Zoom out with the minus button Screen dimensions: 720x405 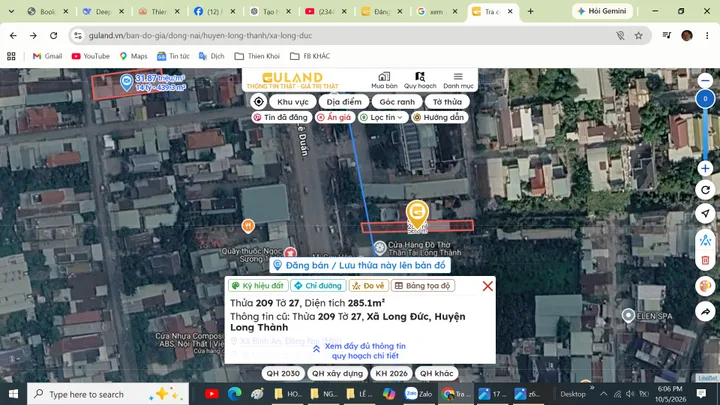tap(705, 81)
